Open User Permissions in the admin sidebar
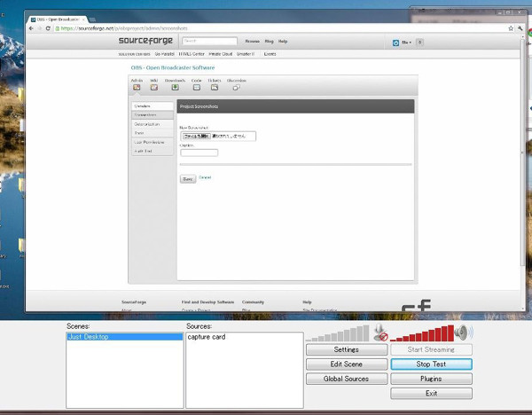The width and height of the screenshot is (532, 415). coord(153,142)
